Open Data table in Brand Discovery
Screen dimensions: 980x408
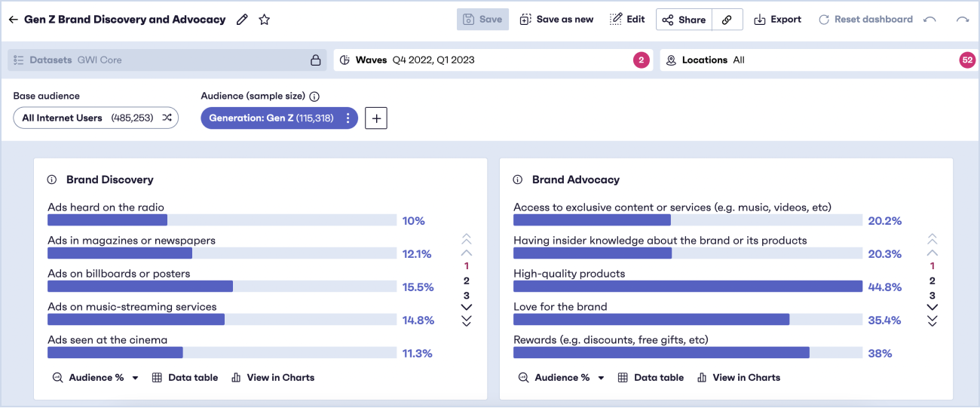click(185, 378)
